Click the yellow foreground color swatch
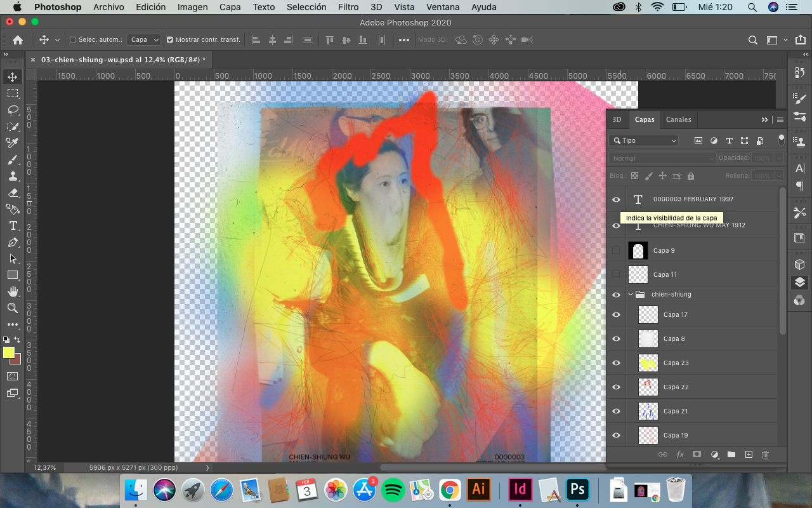Screen dimensions: 812x508 pos(9,353)
